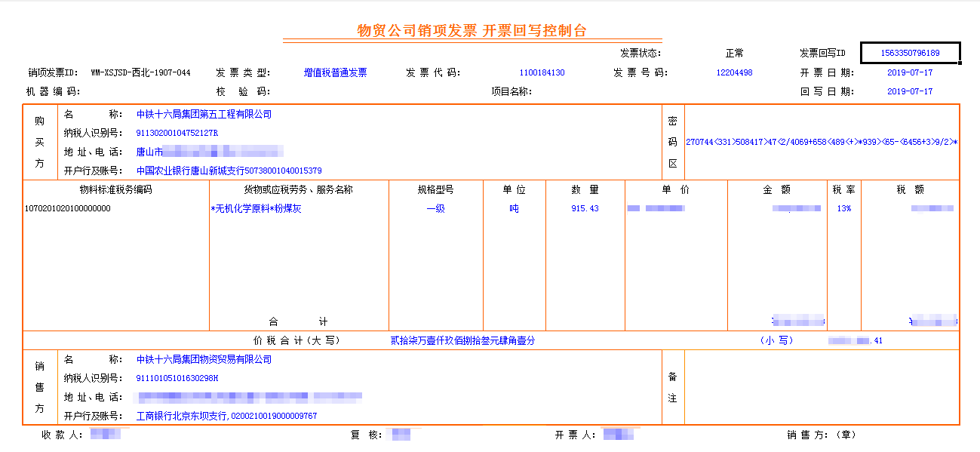This screenshot has width=980, height=452.
Task: Click the 税额 column header
Action: point(910,190)
